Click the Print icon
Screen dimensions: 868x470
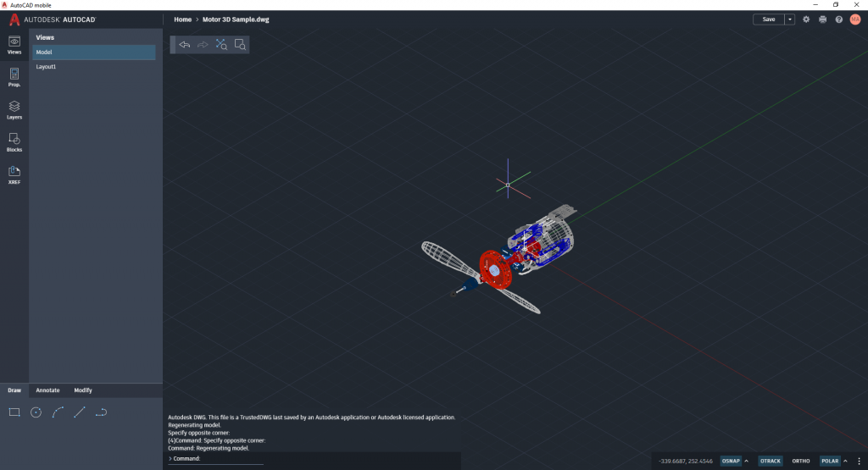tap(822, 19)
